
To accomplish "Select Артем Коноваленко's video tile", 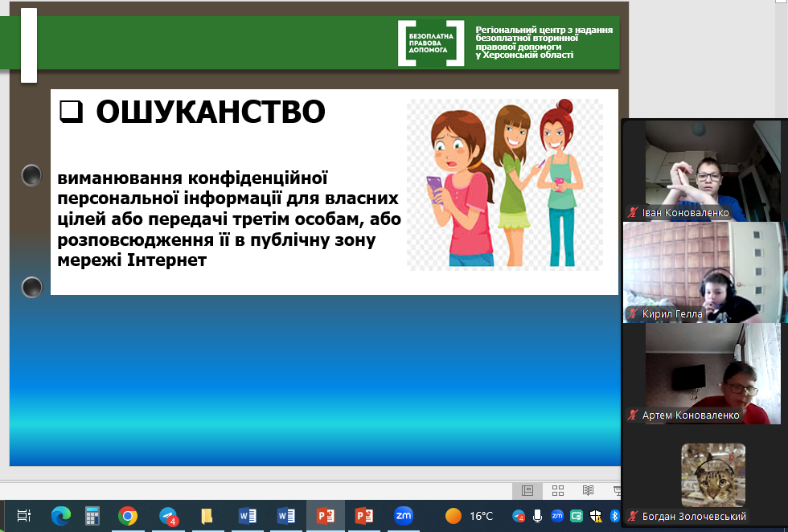I will pos(706,374).
